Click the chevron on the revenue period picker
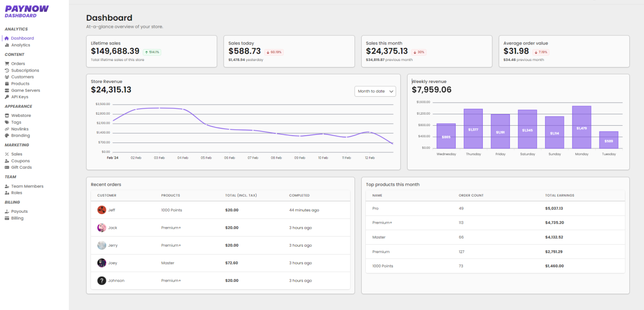Image resolution: width=644 pixels, height=310 pixels. [x=391, y=91]
